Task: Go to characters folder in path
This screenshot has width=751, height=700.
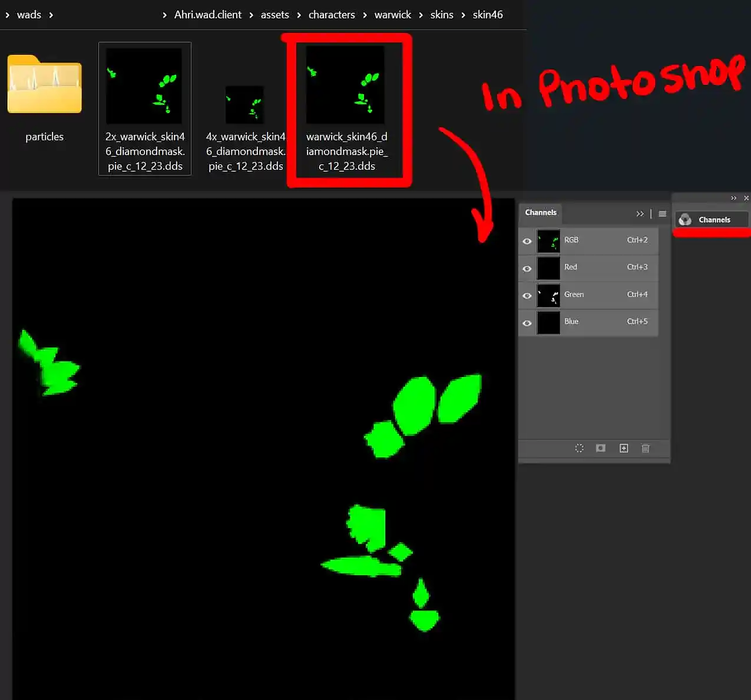Action: point(332,15)
